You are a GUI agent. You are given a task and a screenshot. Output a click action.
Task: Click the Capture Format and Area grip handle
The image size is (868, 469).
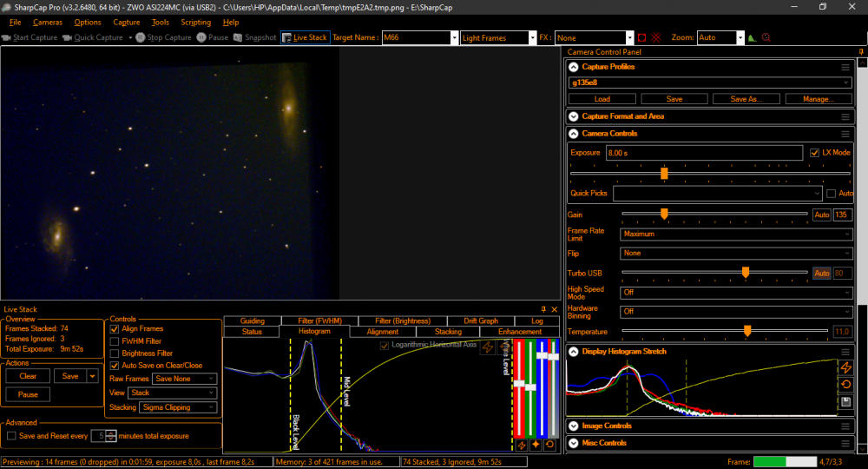click(845, 117)
